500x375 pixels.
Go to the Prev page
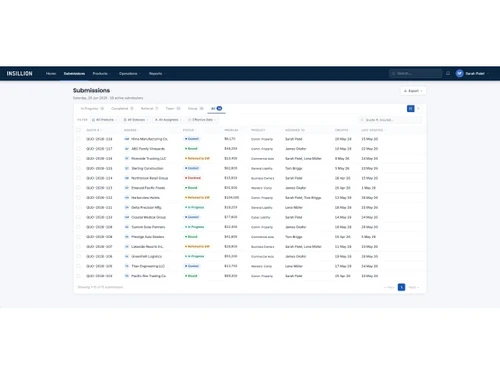click(x=389, y=287)
